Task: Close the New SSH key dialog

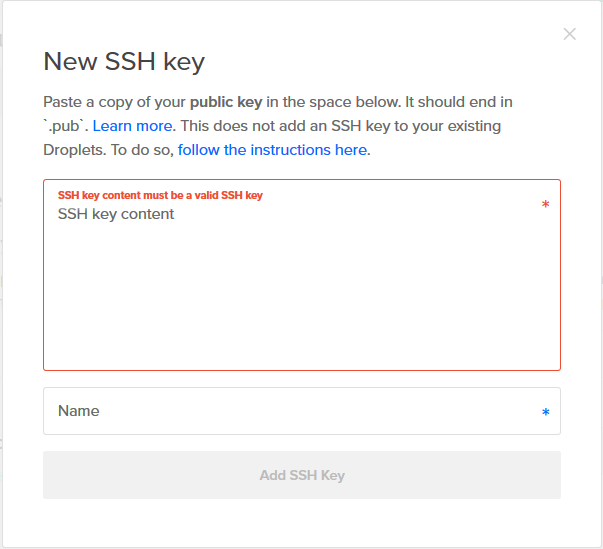Action: click(x=570, y=34)
